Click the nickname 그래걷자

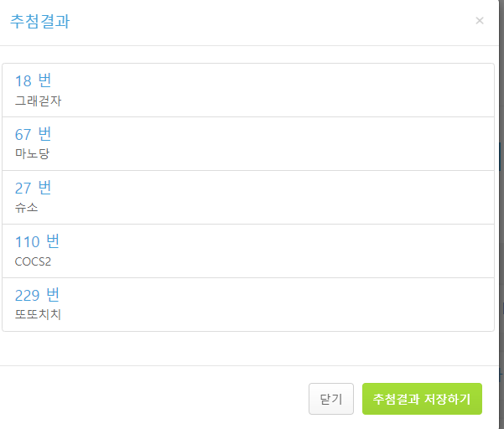point(38,101)
